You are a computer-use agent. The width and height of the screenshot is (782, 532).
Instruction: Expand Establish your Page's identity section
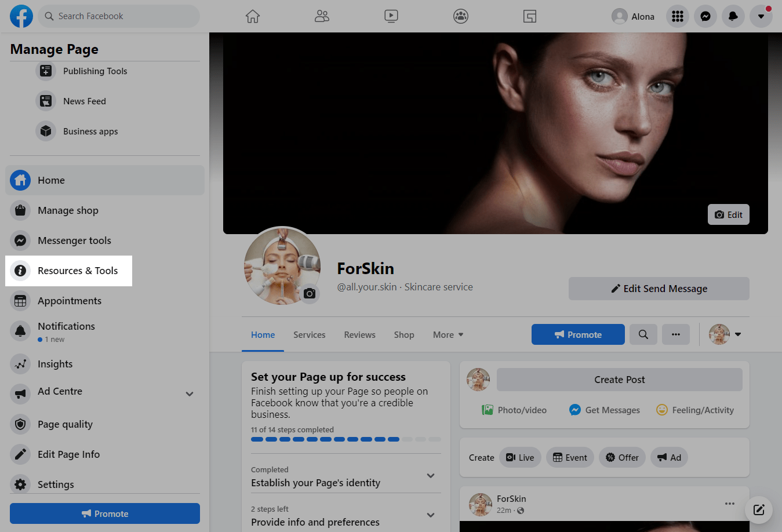[x=431, y=476]
